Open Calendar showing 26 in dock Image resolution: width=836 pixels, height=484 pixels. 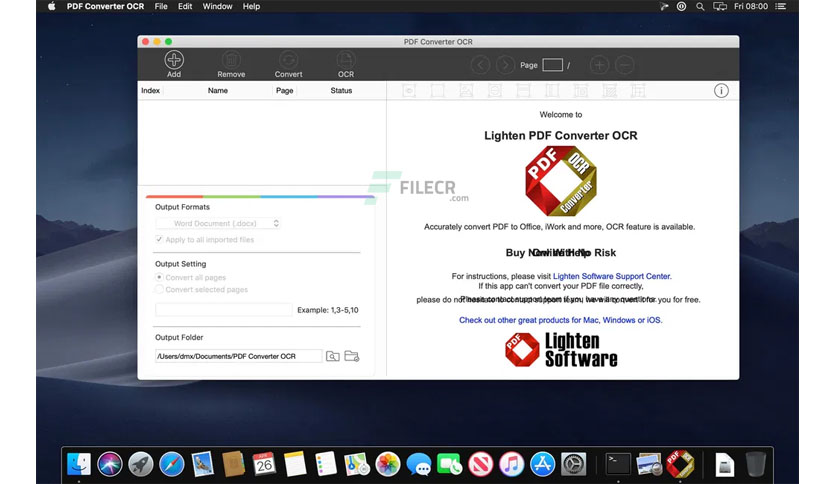(264, 464)
